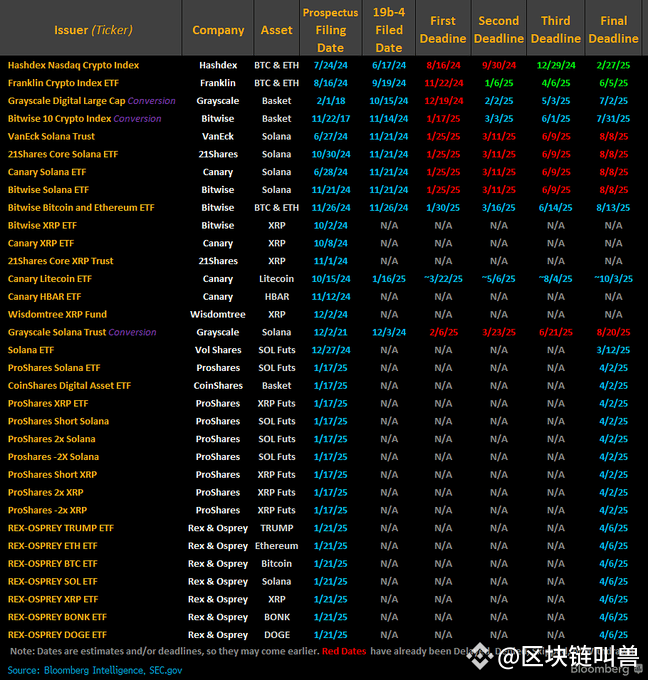Click the Prospectus Filing Date header
Viewport: 648px width, 680px height.
[331, 30]
